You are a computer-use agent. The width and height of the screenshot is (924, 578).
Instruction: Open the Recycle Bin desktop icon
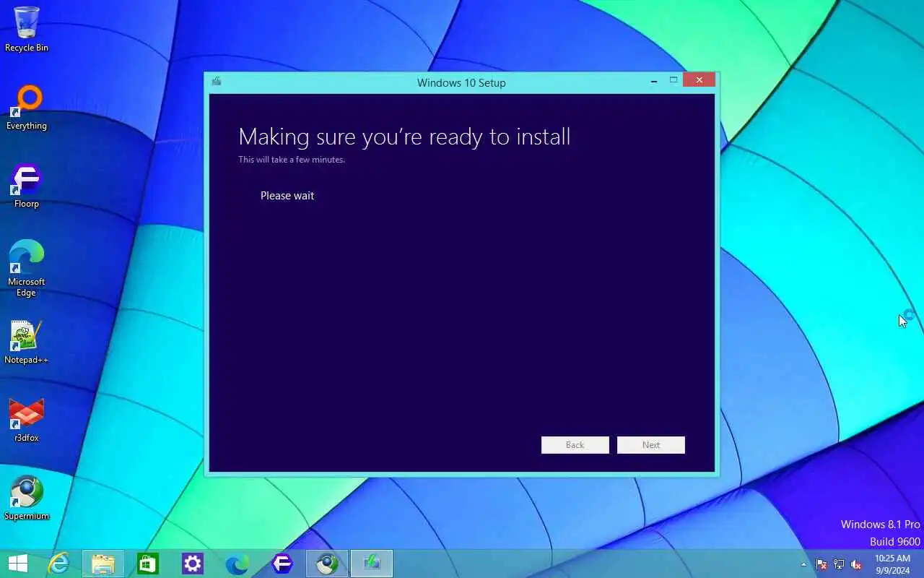(x=27, y=29)
